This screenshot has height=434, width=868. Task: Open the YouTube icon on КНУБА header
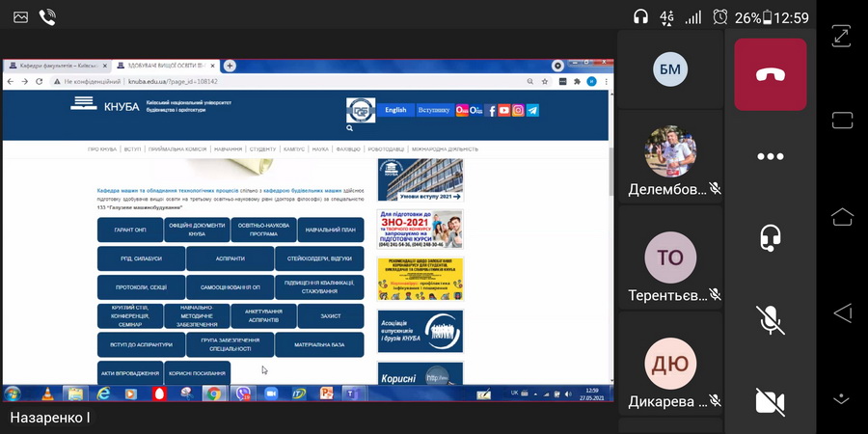504,110
